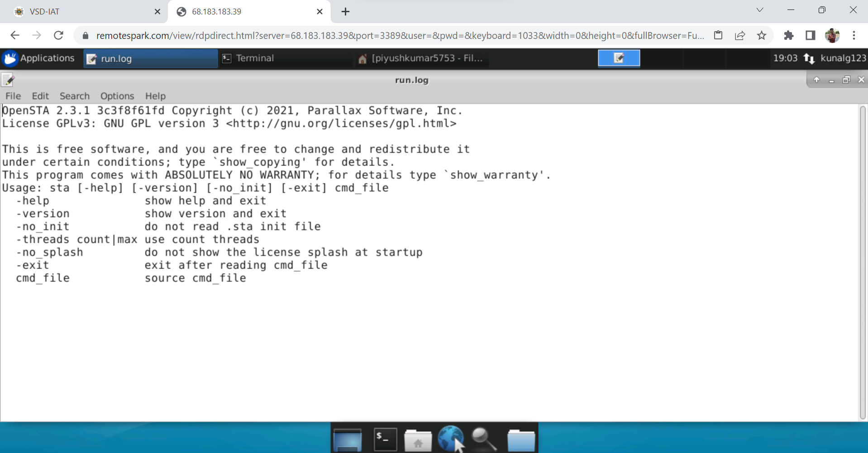Image resolution: width=868 pixels, height=453 pixels.
Task: Bookmark the page using the star icon
Action: pos(762,35)
